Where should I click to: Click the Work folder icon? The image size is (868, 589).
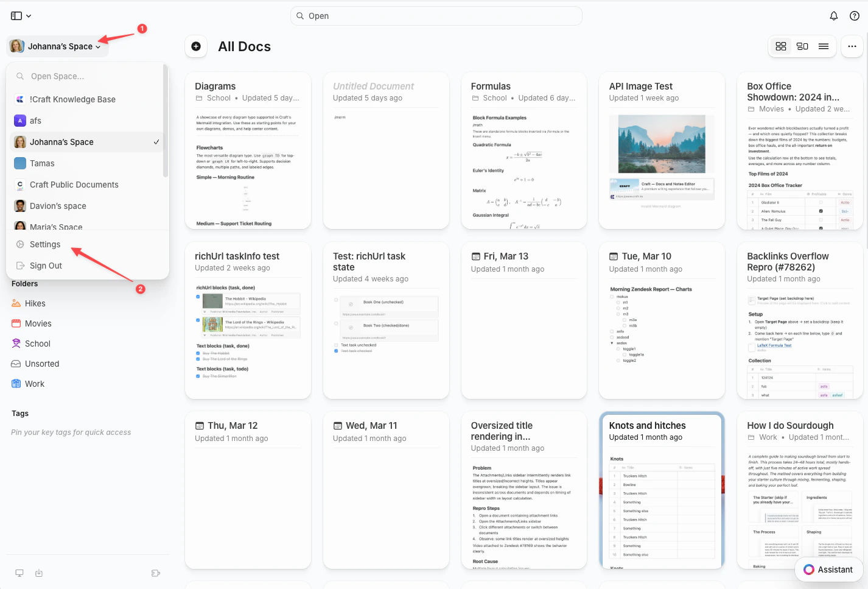tap(16, 384)
